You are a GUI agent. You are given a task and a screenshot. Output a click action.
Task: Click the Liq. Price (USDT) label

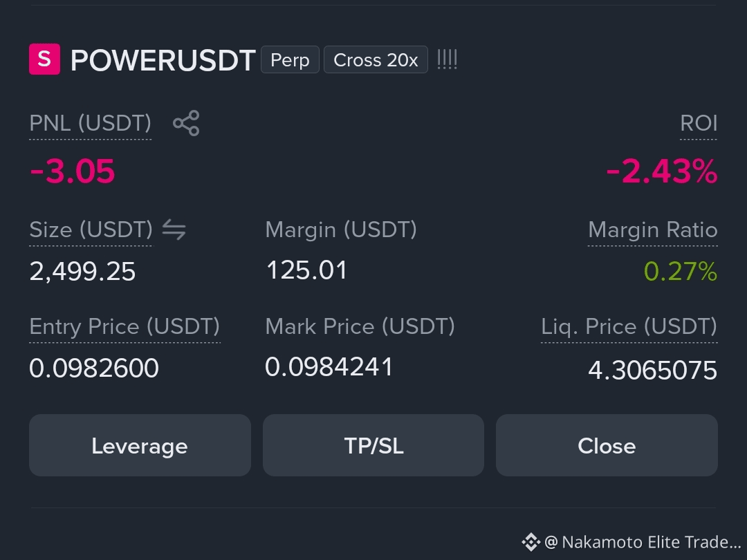tap(629, 326)
